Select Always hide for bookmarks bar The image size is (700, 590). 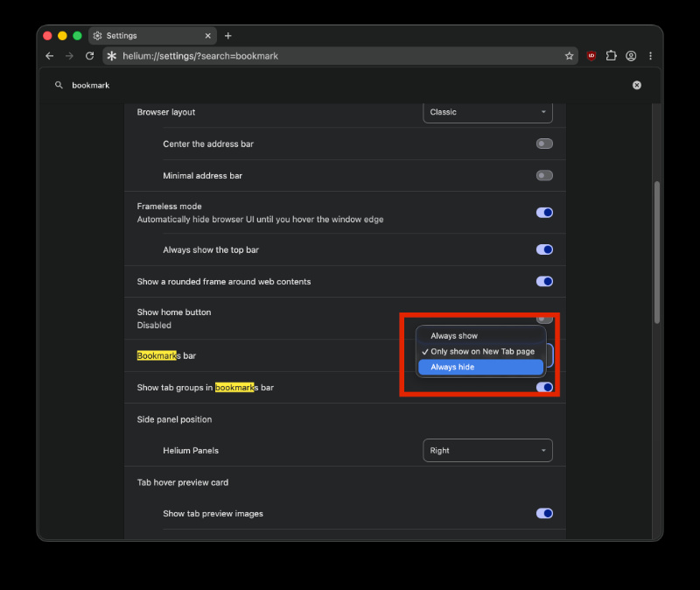click(x=480, y=367)
